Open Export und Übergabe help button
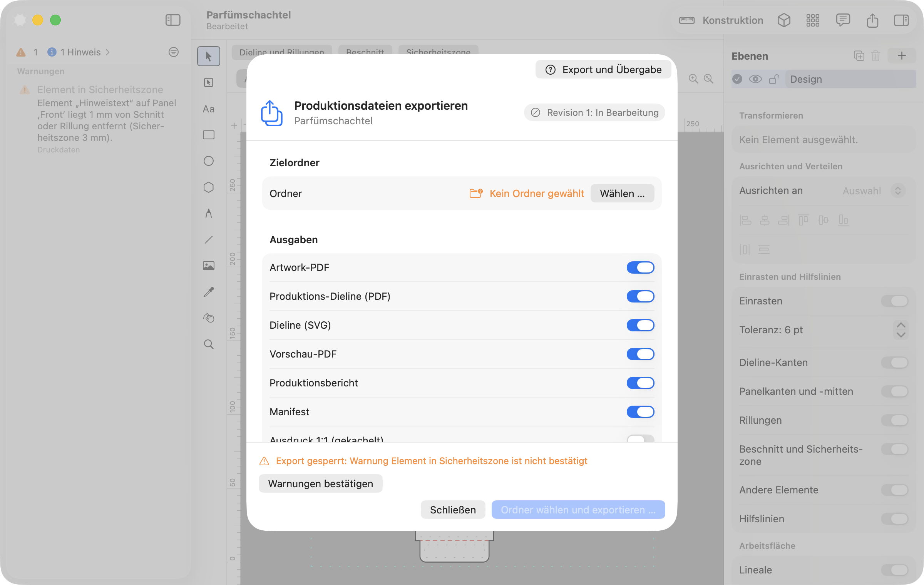The image size is (924, 585). tap(603, 70)
